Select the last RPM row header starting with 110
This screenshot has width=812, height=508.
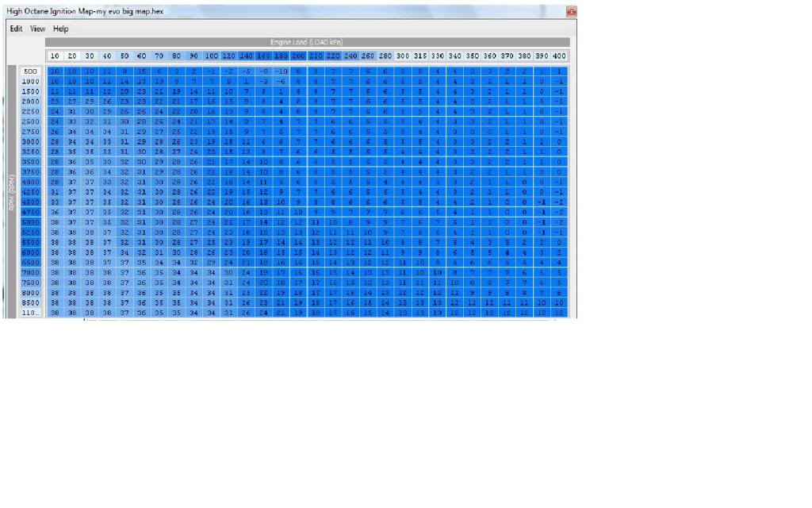31,313
